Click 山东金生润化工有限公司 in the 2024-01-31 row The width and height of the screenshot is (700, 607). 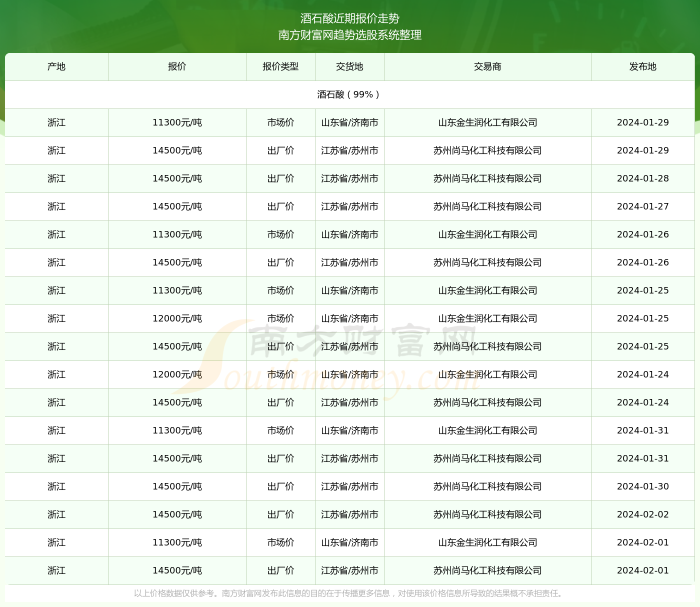[487, 430]
